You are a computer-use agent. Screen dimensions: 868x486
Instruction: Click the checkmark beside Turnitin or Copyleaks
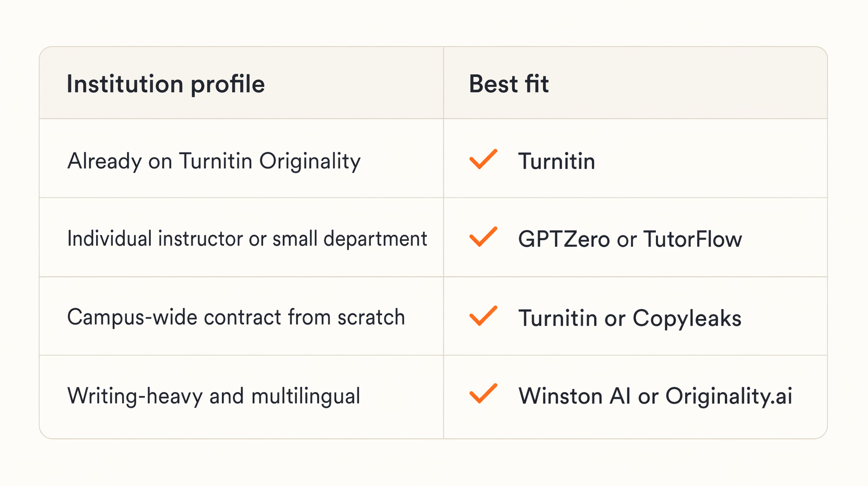click(483, 316)
